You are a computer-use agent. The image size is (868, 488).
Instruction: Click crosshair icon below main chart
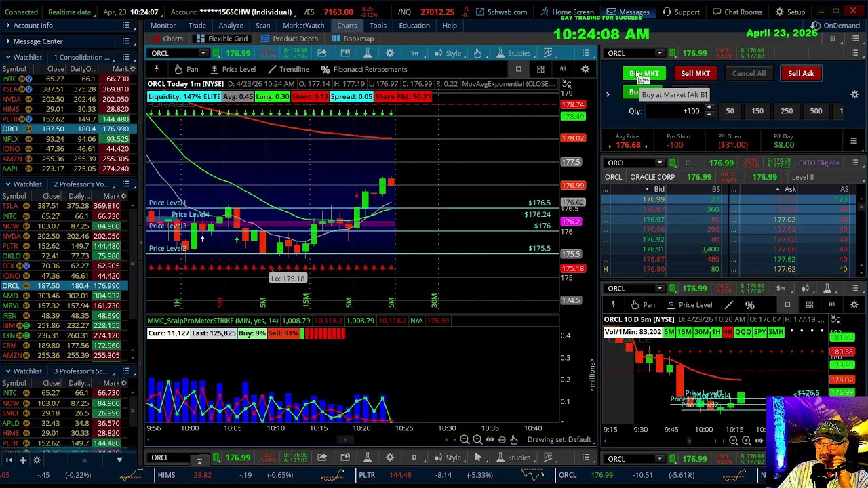pyautogui.click(x=502, y=439)
